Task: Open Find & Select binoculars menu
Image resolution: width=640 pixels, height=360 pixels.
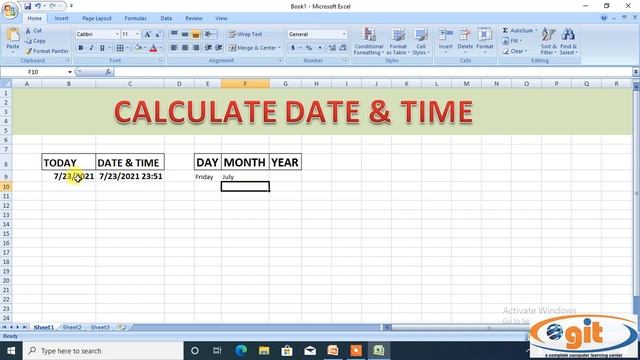Action: pos(568,41)
